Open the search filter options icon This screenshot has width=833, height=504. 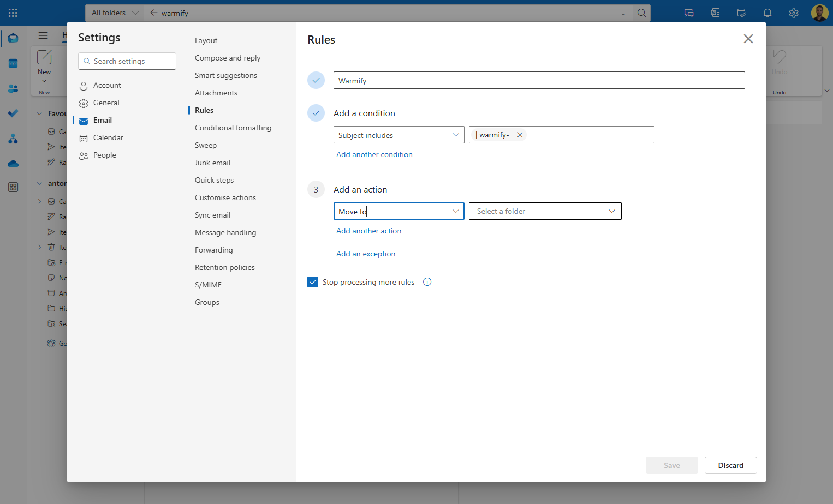point(623,13)
